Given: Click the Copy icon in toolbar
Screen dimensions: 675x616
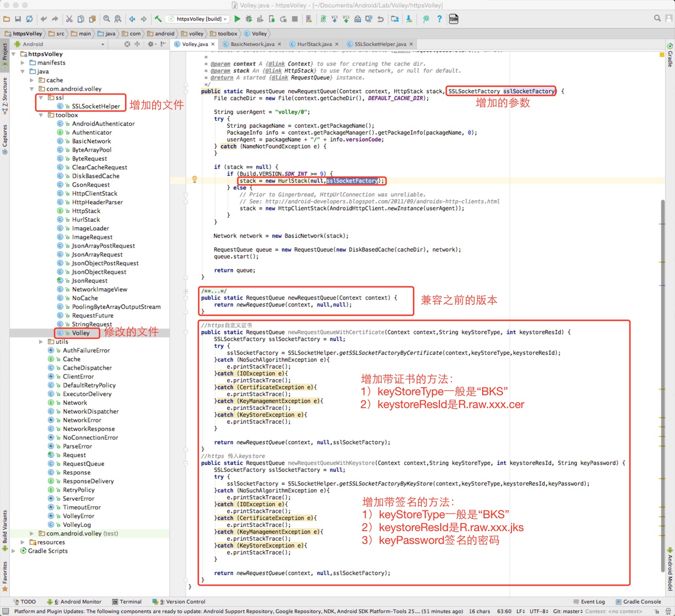Looking at the screenshot, I should coord(81,19).
